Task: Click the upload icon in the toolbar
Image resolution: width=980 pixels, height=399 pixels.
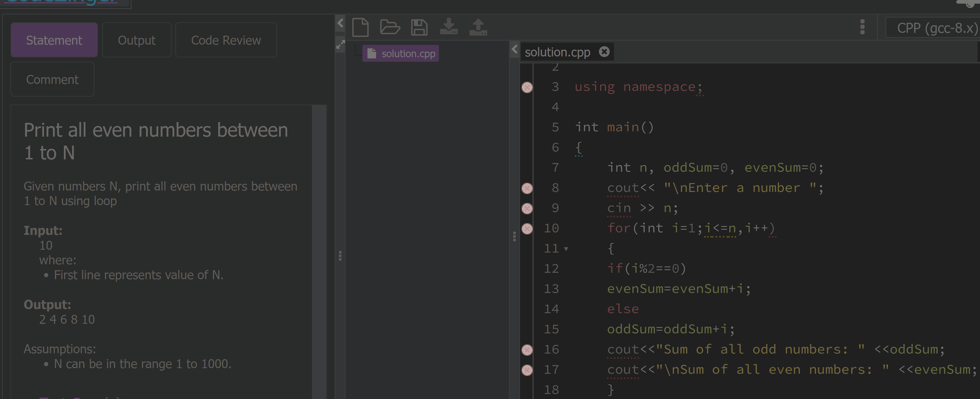Action: [478, 27]
